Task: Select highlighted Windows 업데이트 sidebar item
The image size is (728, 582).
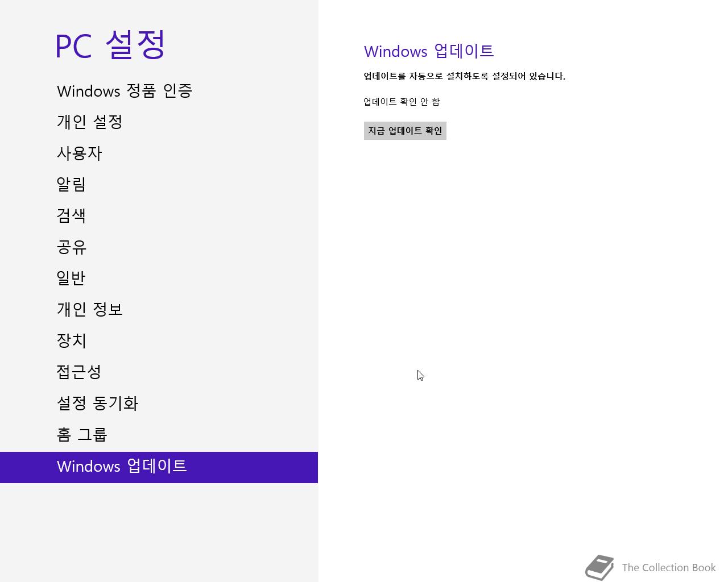Action: pos(159,467)
